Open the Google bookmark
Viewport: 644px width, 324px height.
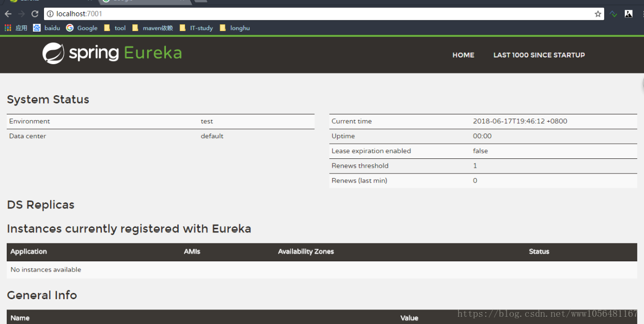click(x=82, y=28)
